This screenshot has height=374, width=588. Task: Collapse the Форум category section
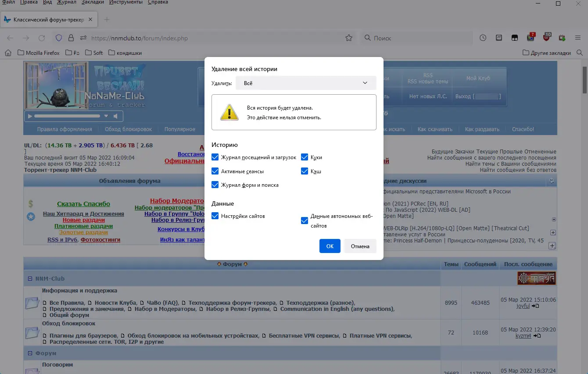click(30, 353)
